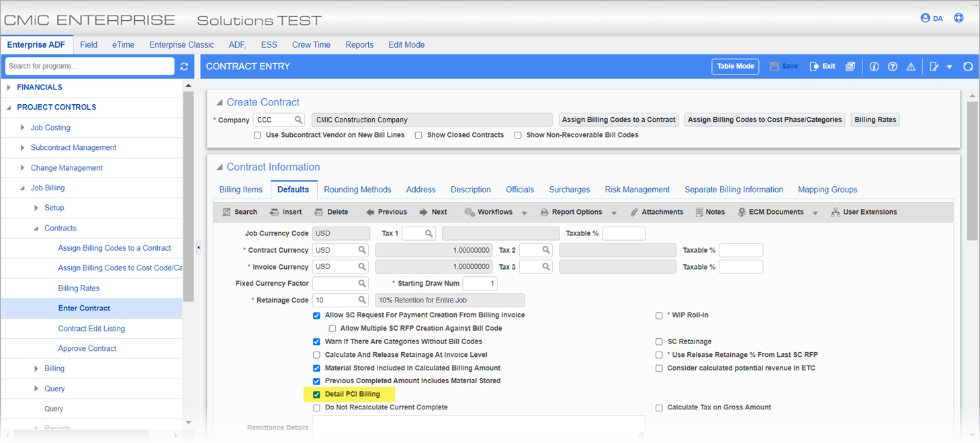Open Notes from the toolbar

710,212
